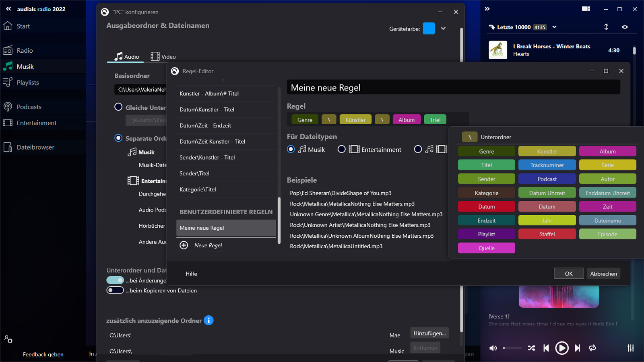Click the sort arrows icon in playlist header
Viewport: 644px width, 362px height.
606,27
